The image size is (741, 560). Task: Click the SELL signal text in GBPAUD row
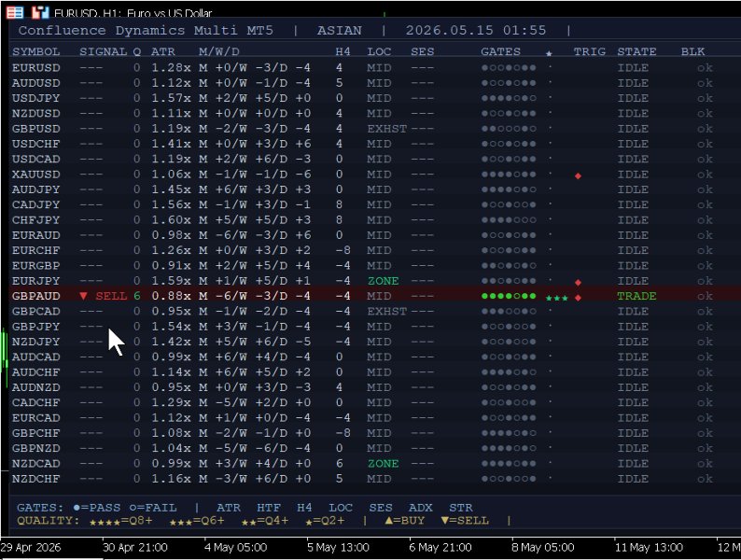tap(111, 296)
